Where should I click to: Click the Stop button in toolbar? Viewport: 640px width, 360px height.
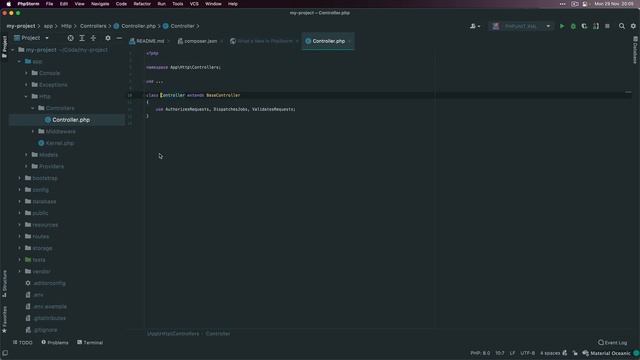(607, 26)
